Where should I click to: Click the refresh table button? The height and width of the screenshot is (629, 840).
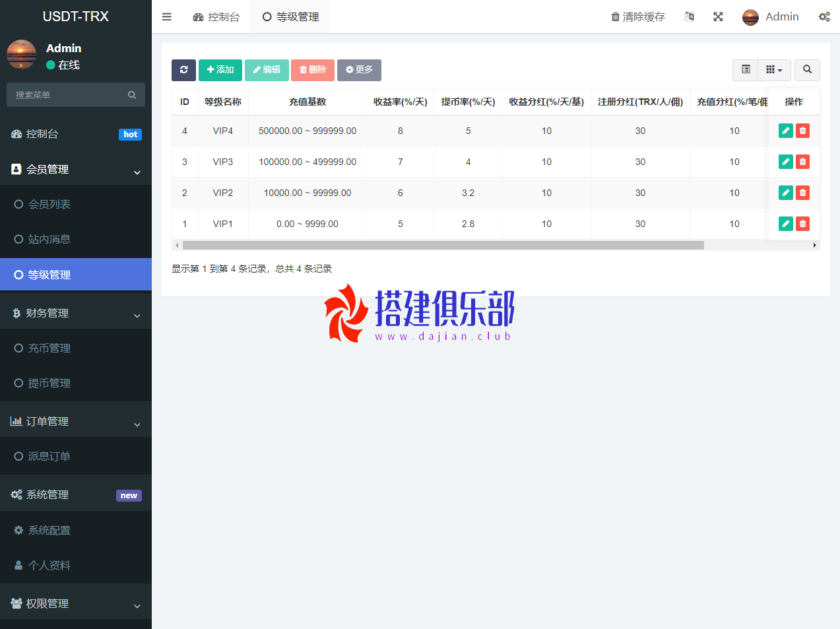183,70
